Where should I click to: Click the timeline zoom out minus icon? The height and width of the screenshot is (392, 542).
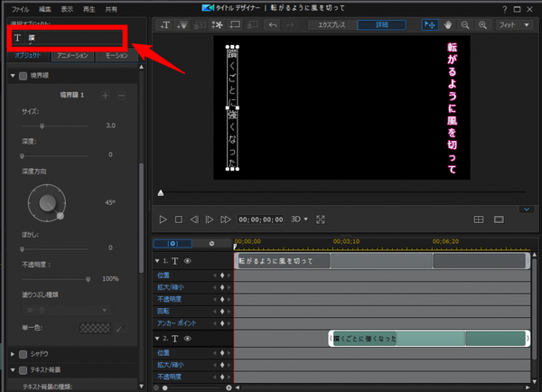[x=156, y=387]
